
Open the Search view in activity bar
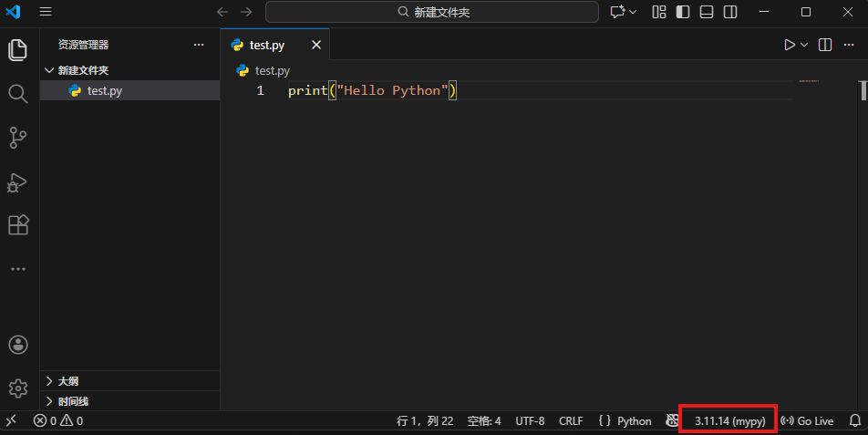point(18,94)
